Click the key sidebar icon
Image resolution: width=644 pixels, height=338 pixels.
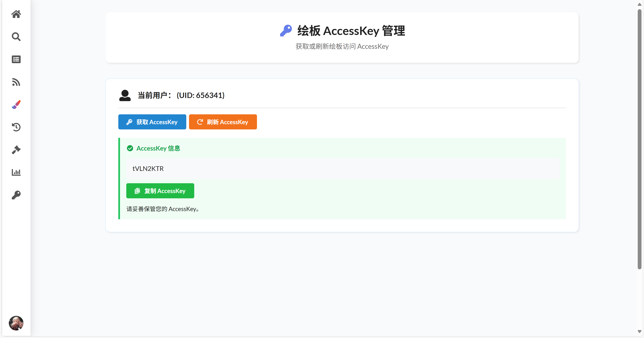click(16, 195)
